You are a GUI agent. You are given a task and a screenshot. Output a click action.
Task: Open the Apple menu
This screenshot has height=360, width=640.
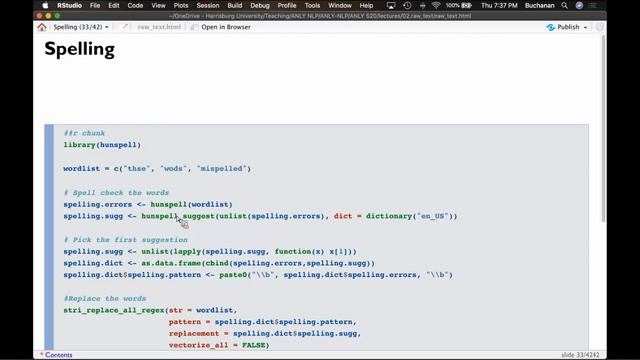(x=45, y=5)
